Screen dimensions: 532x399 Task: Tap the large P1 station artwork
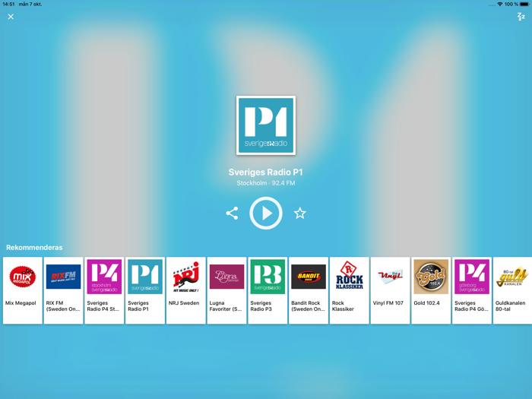pyautogui.click(x=266, y=125)
